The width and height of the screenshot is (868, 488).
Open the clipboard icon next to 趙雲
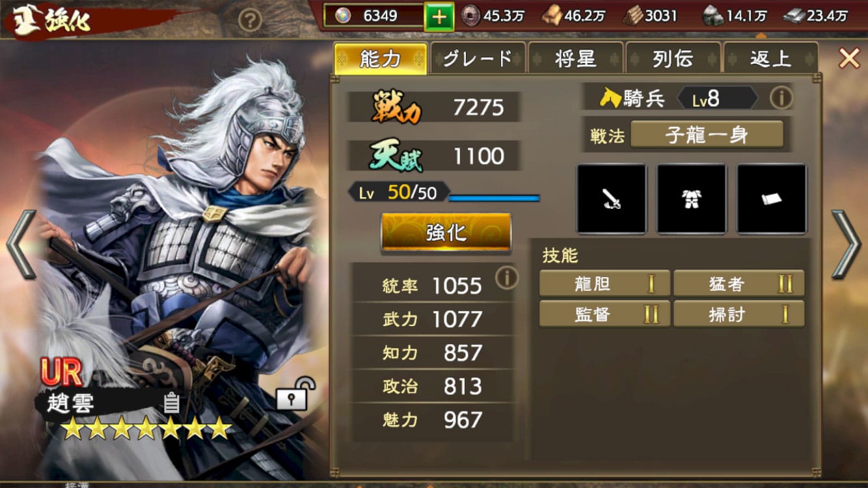[x=171, y=403]
